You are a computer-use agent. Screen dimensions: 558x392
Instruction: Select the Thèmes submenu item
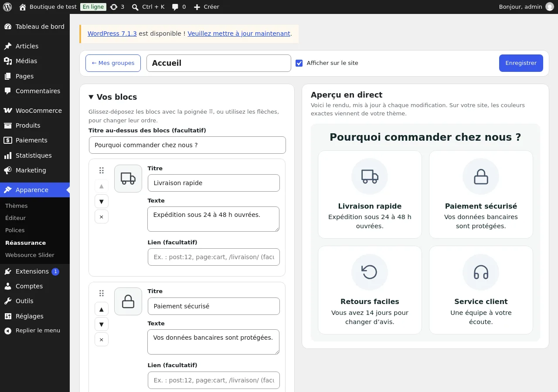(x=17, y=206)
